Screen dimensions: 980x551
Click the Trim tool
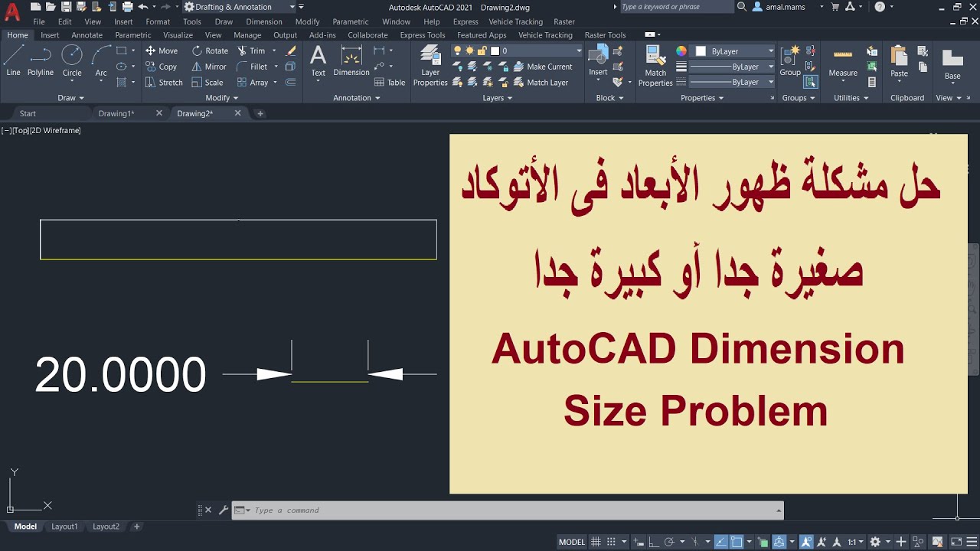[251, 51]
